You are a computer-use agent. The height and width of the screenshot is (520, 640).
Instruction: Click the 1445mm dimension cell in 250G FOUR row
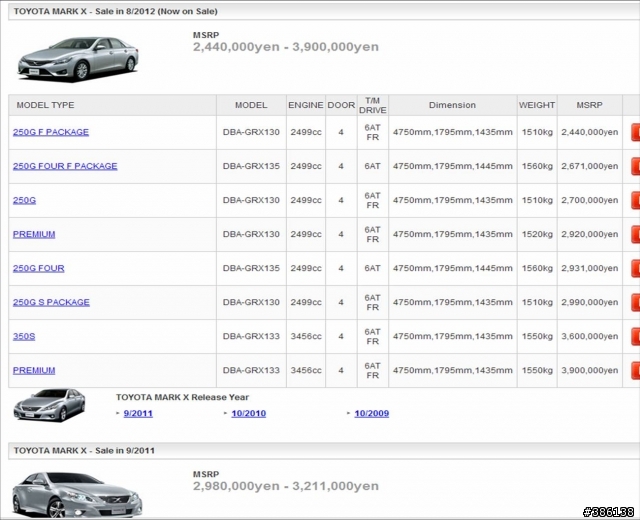coord(452,268)
